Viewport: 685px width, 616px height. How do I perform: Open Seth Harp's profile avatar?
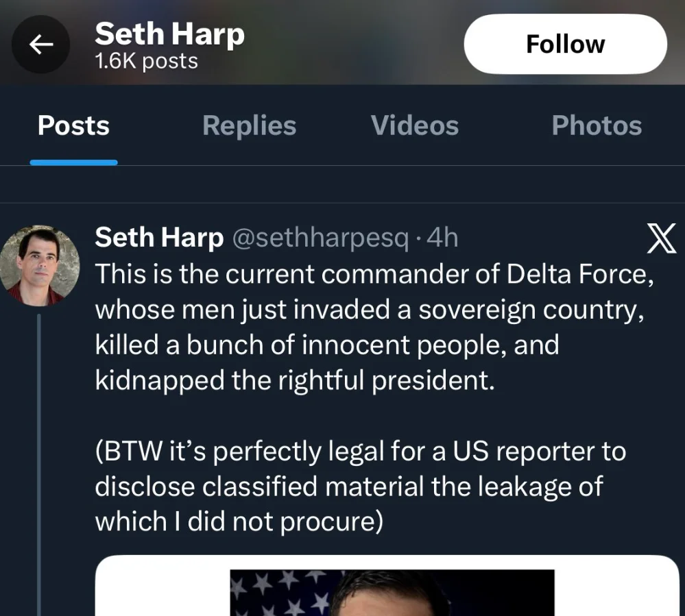coord(40,266)
